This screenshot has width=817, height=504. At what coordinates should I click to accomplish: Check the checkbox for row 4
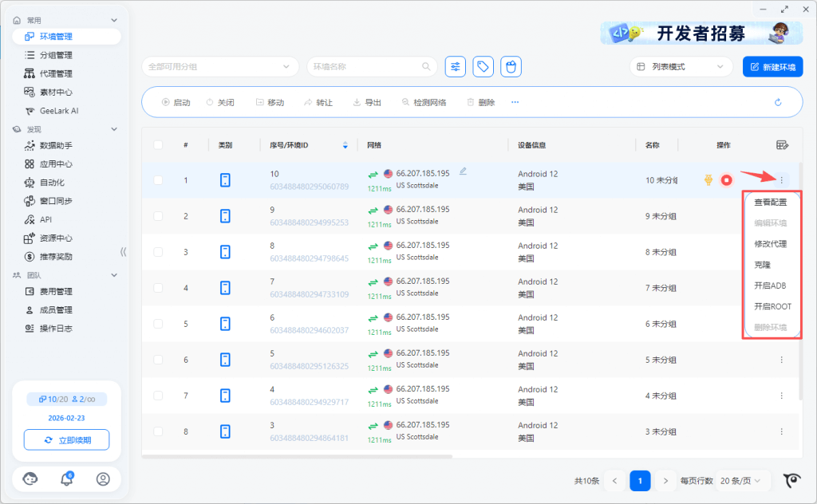pos(158,288)
